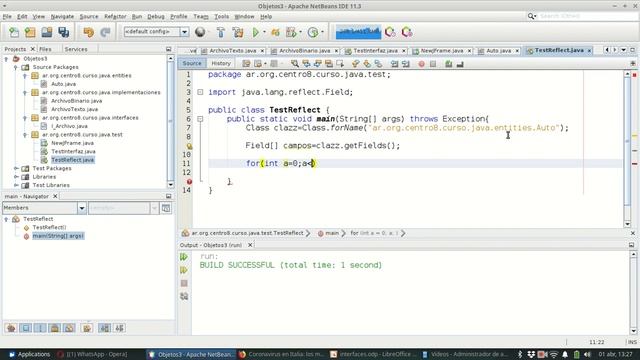Click the Re-run green arrows icon in Output
Screen dimensions: 640x360
[184, 257]
